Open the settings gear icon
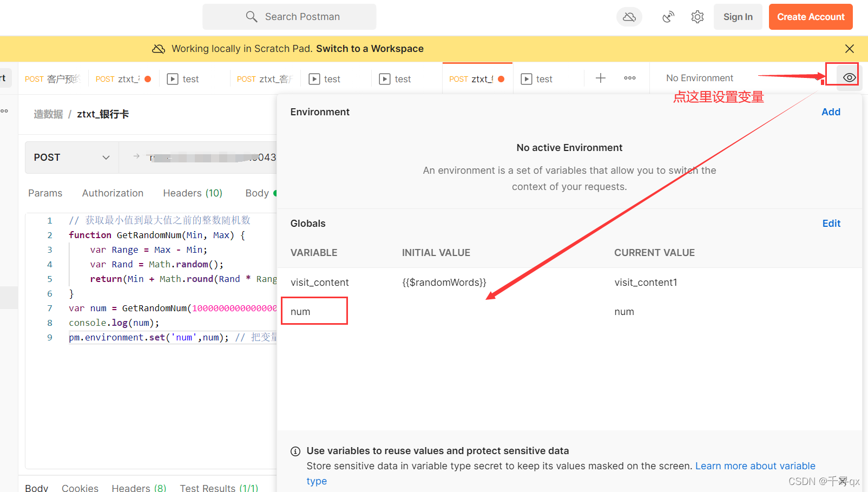868x492 pixels. pyautogui.click(x=698, y=17)
